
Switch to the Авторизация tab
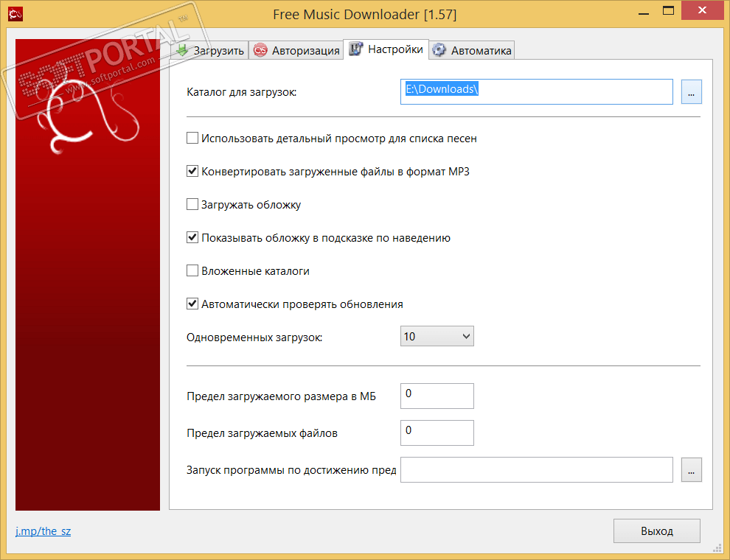[x=296, y=50]
